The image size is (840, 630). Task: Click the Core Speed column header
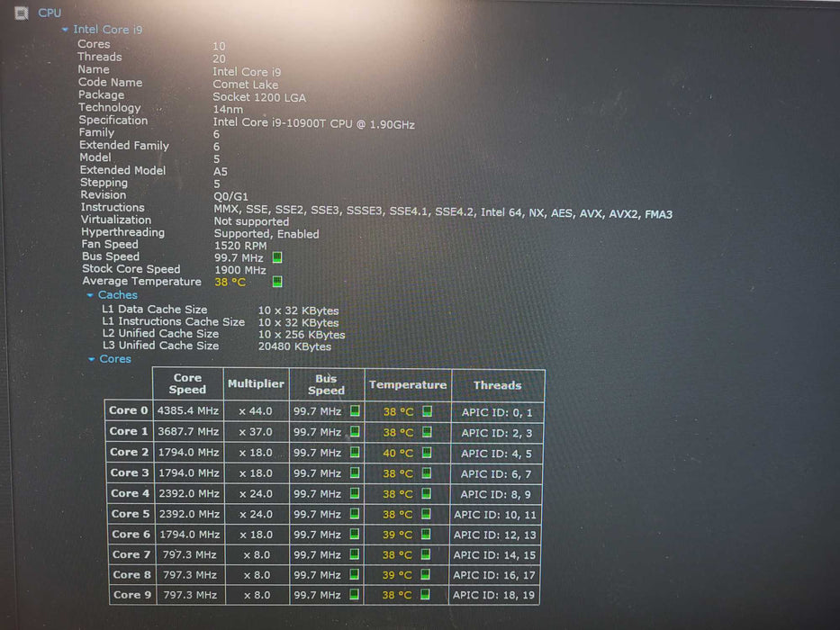point(187,384)
